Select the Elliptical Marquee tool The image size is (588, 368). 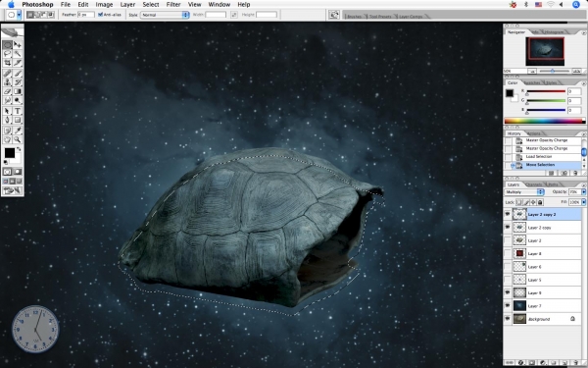point(8,45)
